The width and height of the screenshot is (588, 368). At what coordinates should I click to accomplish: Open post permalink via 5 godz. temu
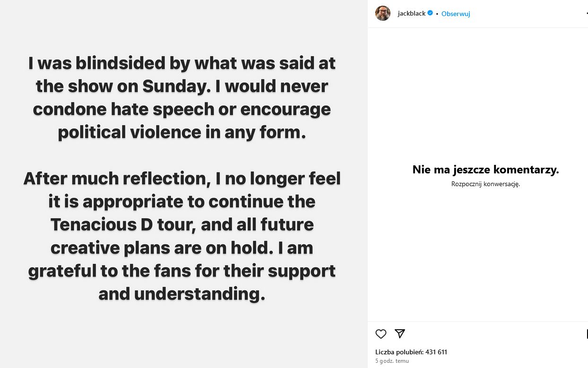coord(392,361)
